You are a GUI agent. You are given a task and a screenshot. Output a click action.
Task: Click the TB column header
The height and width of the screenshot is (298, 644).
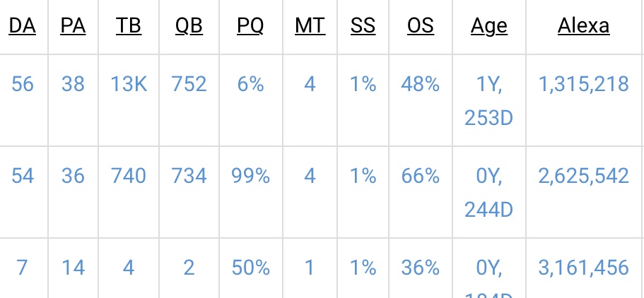129,26
